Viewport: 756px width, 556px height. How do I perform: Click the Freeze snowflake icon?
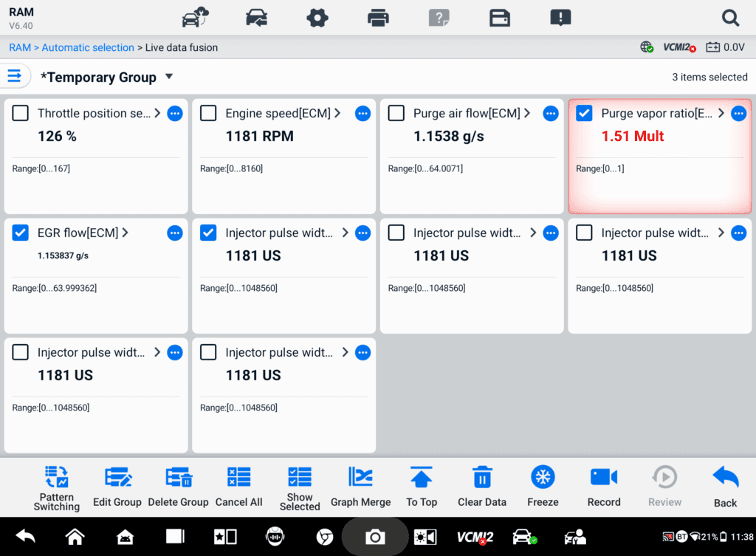tap(543, 478)
